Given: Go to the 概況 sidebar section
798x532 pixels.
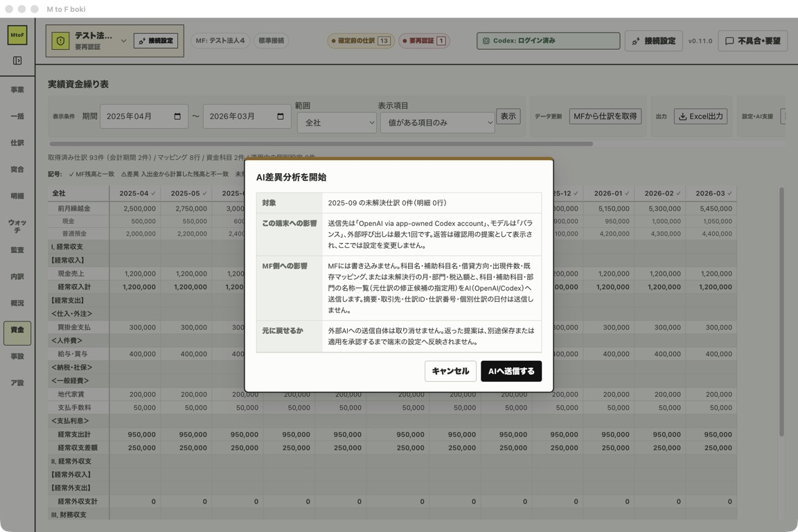Looking at the screenshot, I should tap(17, 303).
